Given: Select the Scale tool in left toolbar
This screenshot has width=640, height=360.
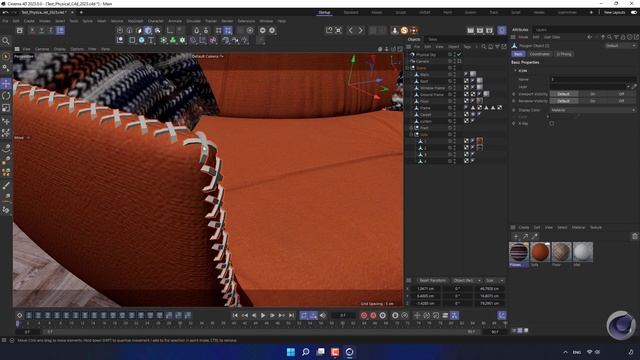Looking at the screenshot, I should pyautogui.click(x=6, y=108).
